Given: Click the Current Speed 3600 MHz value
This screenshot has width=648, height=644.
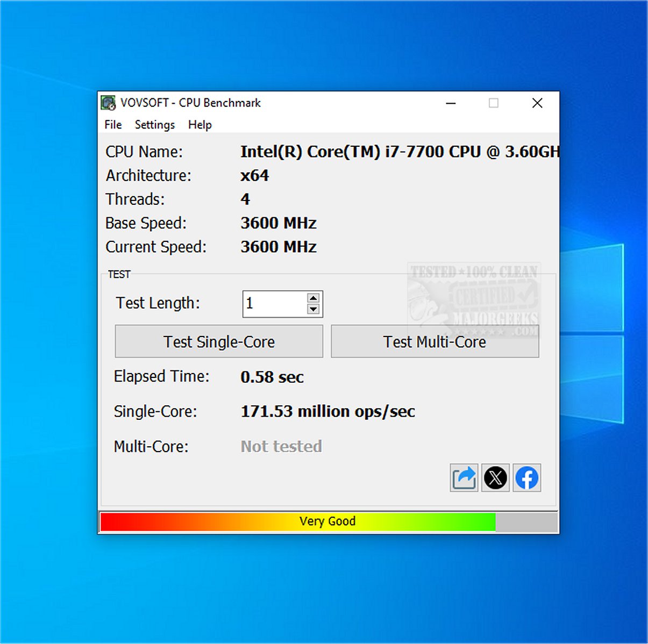Looking at the screenshot, I should [279, 247].
